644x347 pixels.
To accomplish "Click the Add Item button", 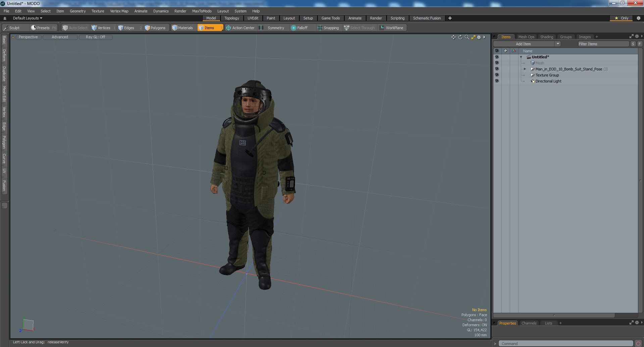I will tap(523, 44).
